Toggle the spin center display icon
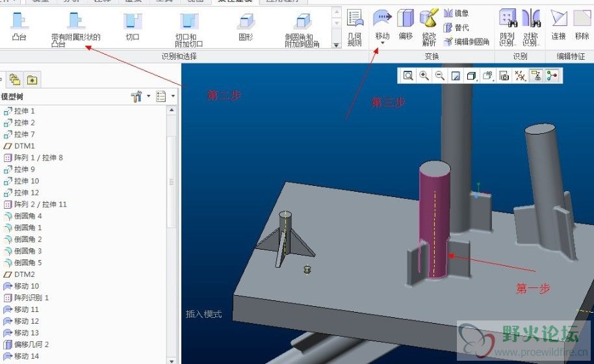The width and height of the screenshot is (594, 364). [x=552, y=76]
